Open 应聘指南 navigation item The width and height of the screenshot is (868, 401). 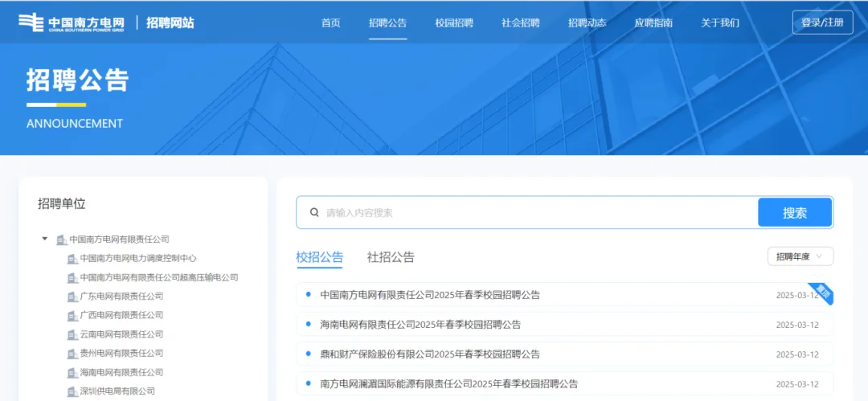coord(653,23)
